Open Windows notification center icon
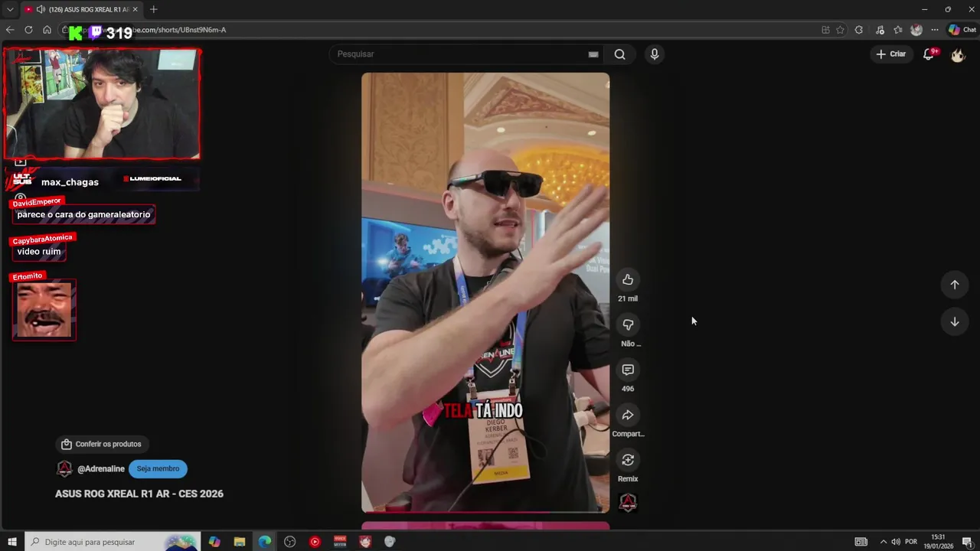The width and height of the screenshot is (980, 551). click(967, 542)
